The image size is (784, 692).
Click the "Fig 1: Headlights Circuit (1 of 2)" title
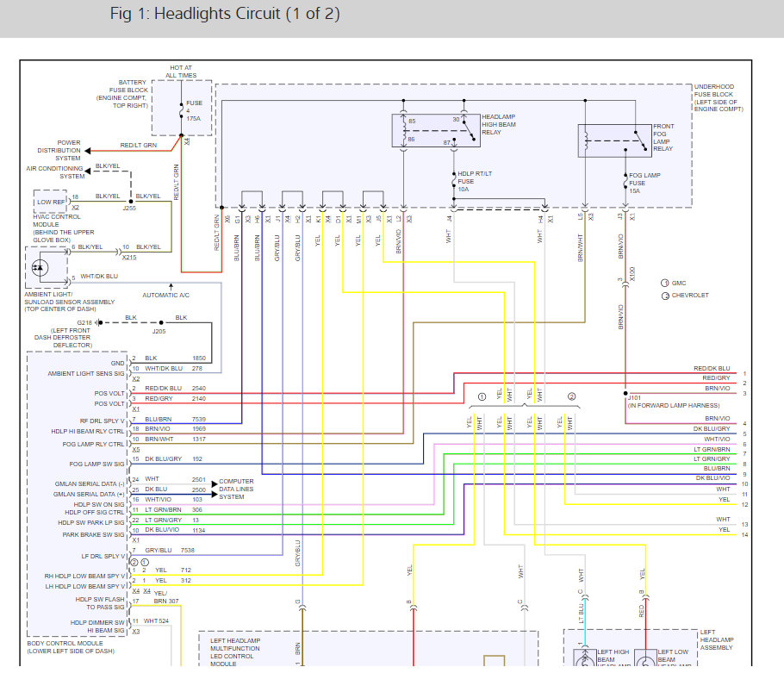click(225, 14)
